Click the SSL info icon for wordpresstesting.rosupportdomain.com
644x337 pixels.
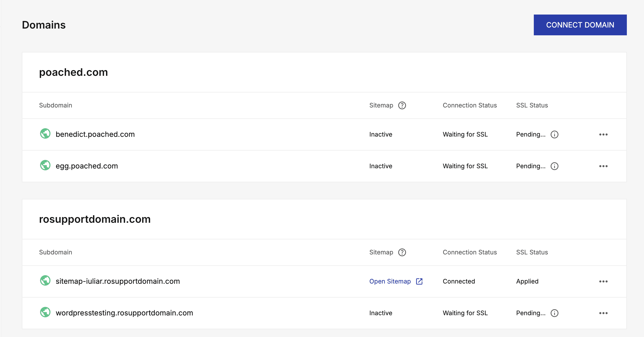pos(554,313)
